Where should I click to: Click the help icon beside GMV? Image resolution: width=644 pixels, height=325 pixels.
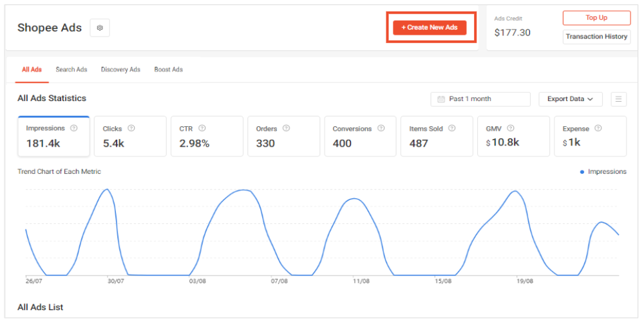point(511,128)
